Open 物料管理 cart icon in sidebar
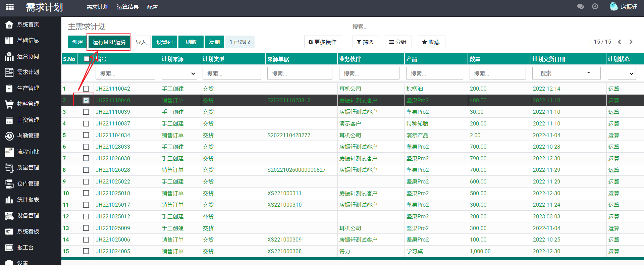This screenshot has width=644, height=265. [x=9, y=104]
